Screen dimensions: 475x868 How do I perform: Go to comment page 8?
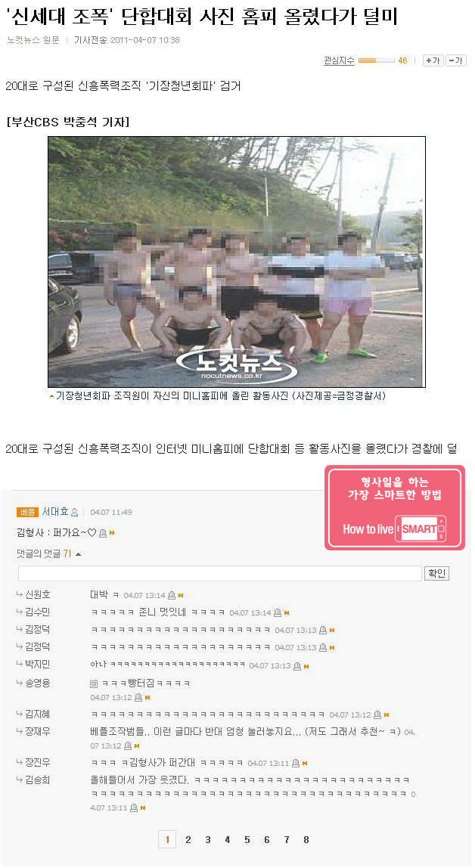pyautogui.click(x=306, y=840)
